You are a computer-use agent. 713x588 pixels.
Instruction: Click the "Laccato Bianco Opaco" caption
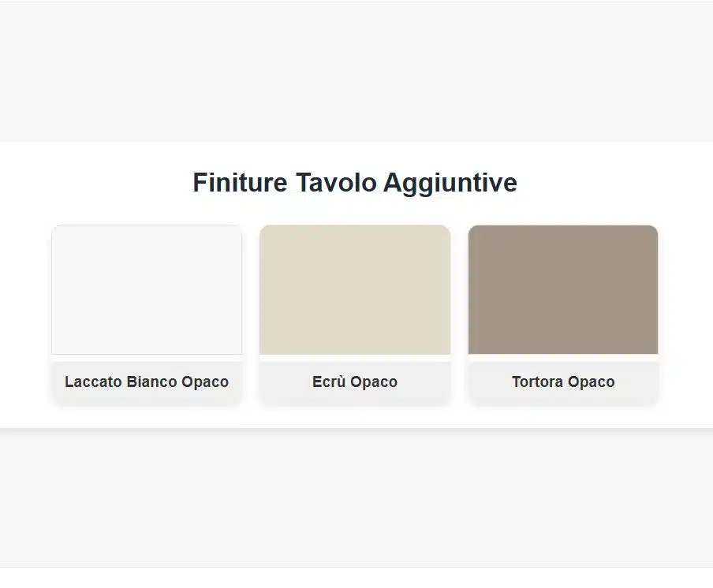click(147, 381)
